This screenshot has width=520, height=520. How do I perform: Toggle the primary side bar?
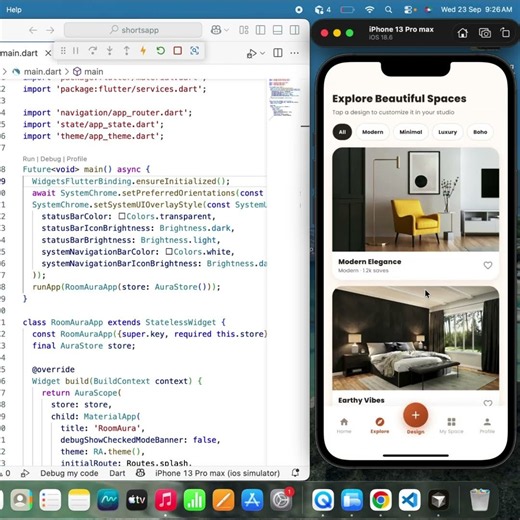(x=260, y=30)
